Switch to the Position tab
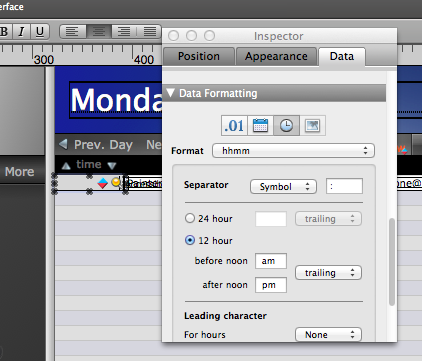This screenshot has height=361, width=422. [x=199, y=56]
